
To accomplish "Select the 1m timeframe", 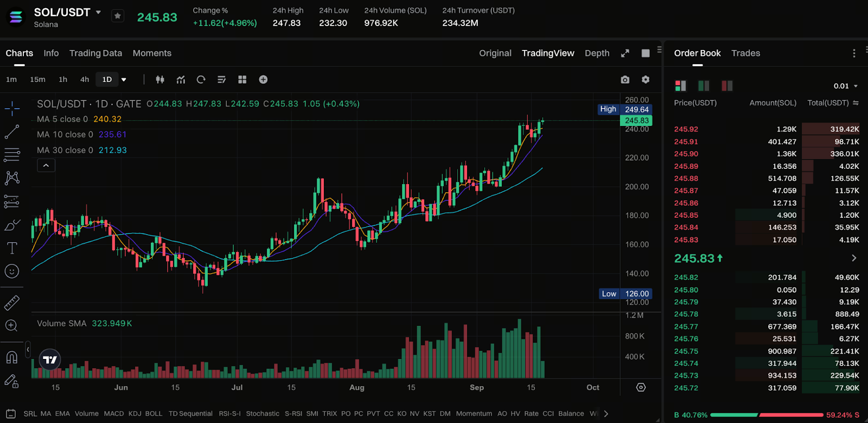I will point(11,79).
